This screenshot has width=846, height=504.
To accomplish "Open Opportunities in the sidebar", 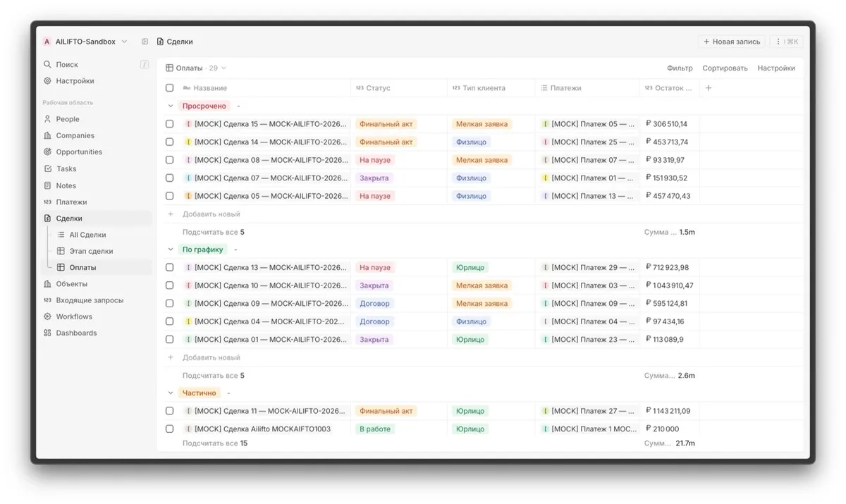I will [79, 152].
